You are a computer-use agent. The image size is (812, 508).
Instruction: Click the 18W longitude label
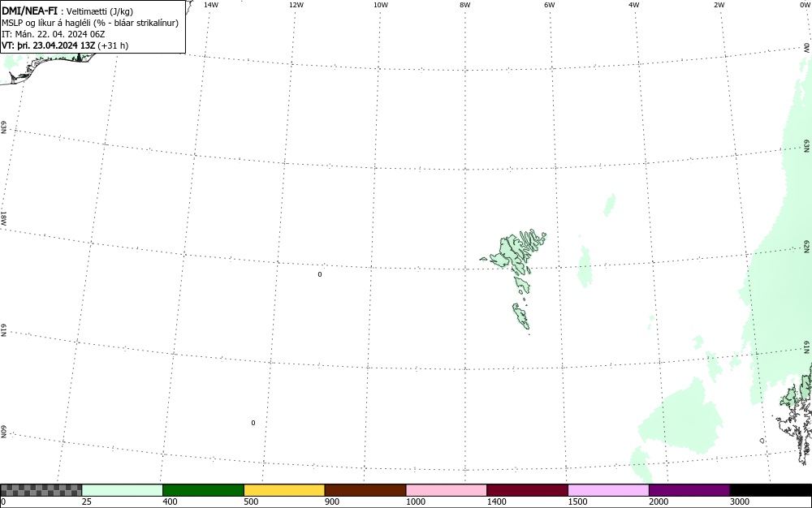coord(3,217)
